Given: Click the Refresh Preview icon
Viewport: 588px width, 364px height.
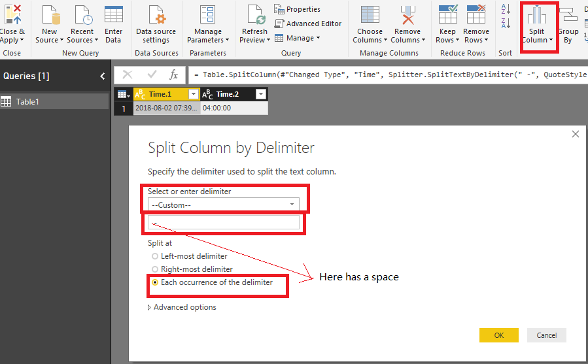Looking at the screenshot, I should coord(256,14).
